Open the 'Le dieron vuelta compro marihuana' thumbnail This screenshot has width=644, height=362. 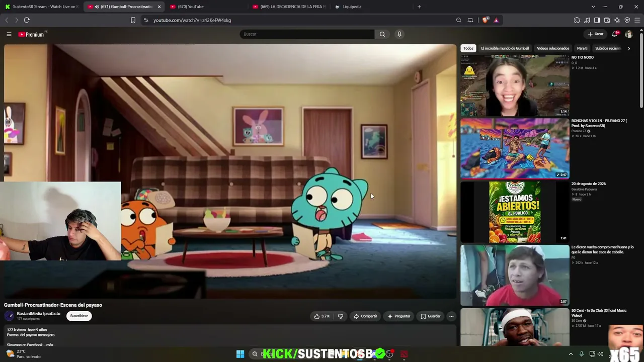[x=515, y=275]
